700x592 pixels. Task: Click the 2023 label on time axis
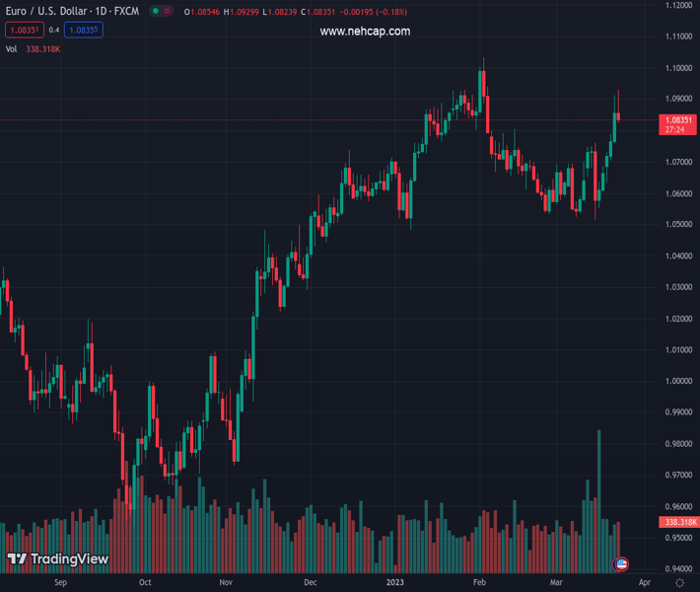[x=395, y=583]
